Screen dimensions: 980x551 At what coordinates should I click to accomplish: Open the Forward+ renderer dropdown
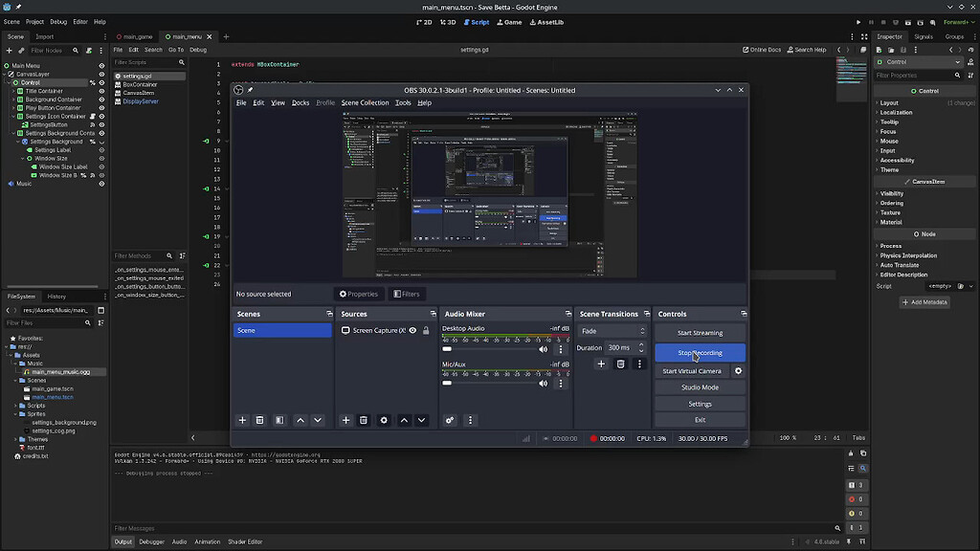[959, 23]
